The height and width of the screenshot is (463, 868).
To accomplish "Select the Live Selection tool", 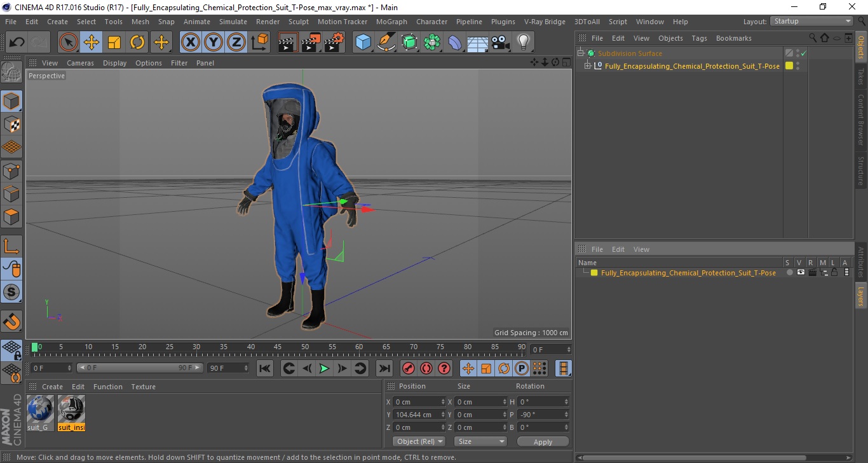I will click(69, 43).
